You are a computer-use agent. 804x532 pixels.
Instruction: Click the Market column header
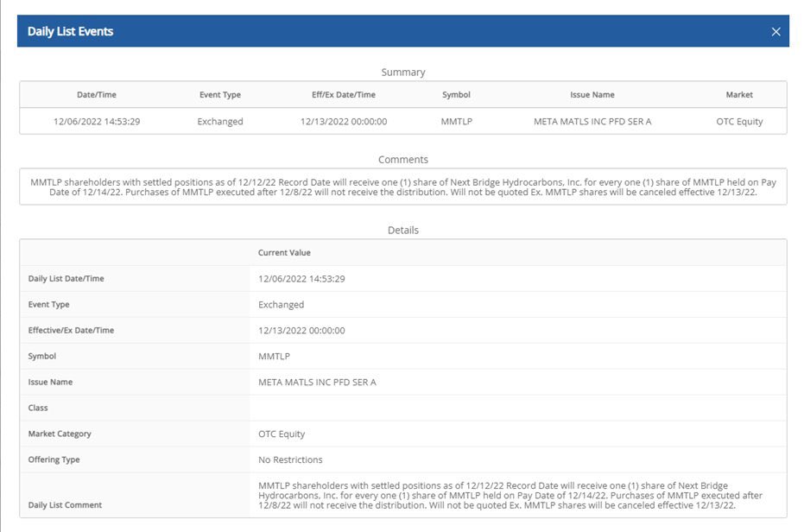739,94
